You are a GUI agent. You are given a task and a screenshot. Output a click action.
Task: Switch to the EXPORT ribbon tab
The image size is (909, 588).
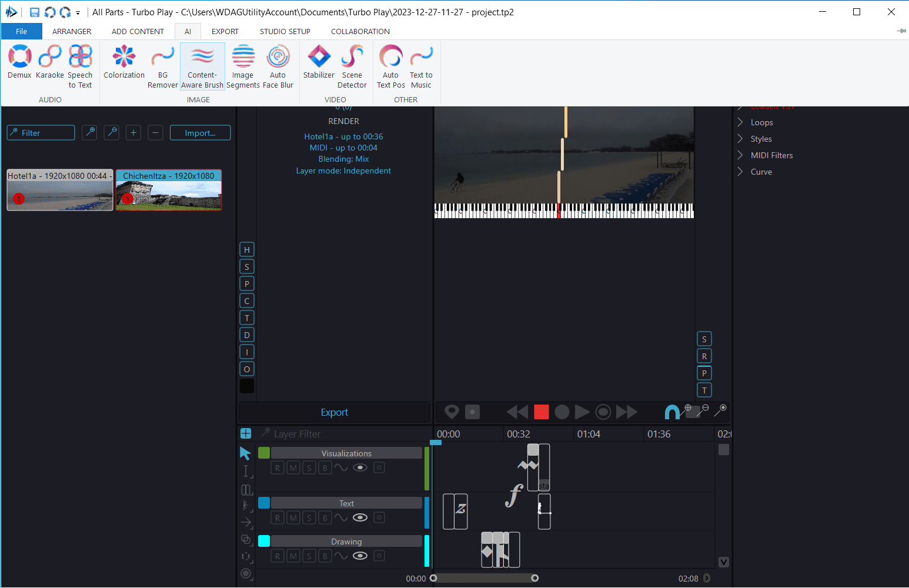click(225, 32)
